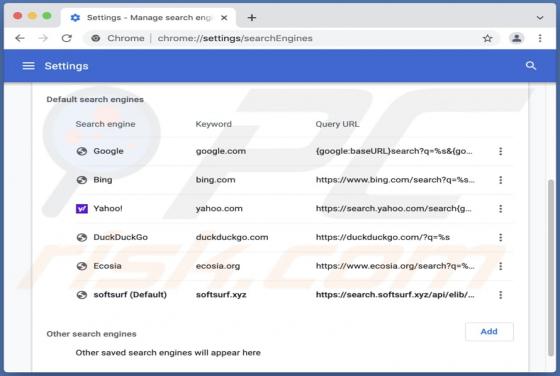This screenshot has height=376, width=560.
Task: Click the softsurf globe icon
Action: (x=82, y=295)
